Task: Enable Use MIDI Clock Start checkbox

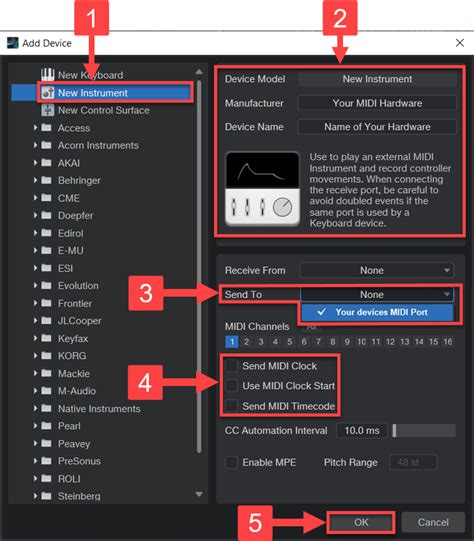Action: click(231, 386)
